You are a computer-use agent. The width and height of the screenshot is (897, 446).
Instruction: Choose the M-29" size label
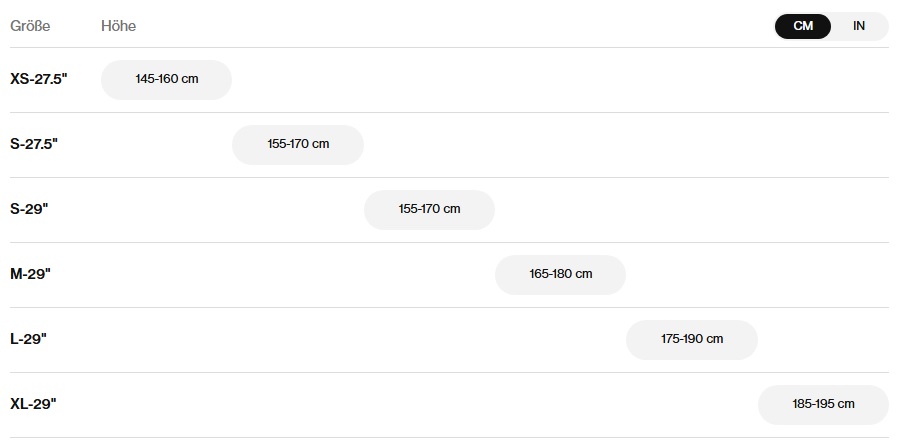tap(31, 274)
